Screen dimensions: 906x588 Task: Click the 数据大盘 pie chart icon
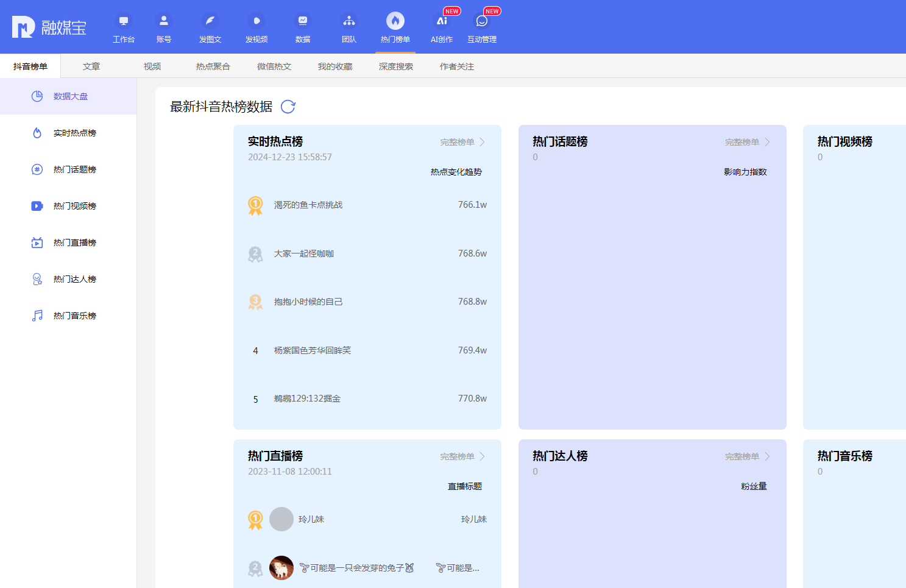point(37,96)
